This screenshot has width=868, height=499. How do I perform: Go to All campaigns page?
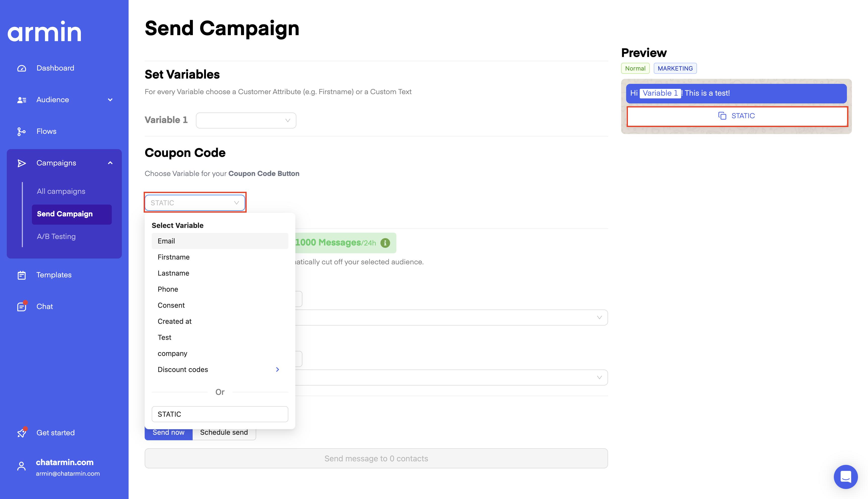61,191
